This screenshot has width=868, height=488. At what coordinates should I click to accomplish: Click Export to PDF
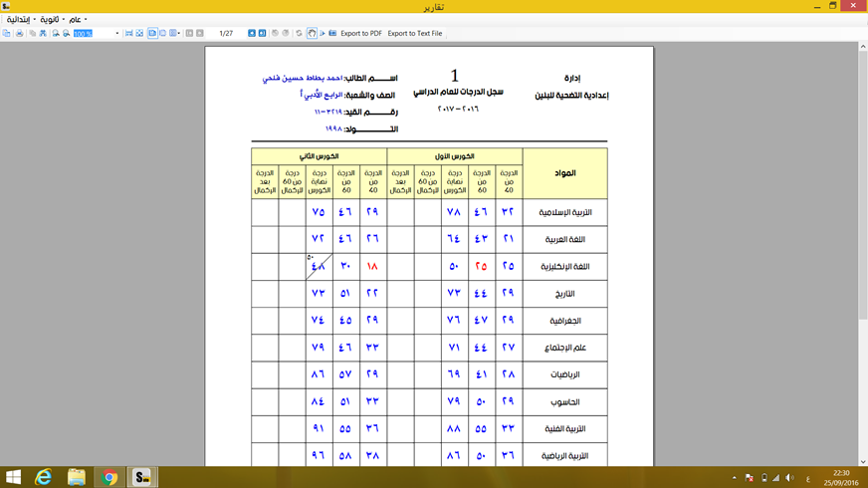pyautogui.click(x=360, y=34)
